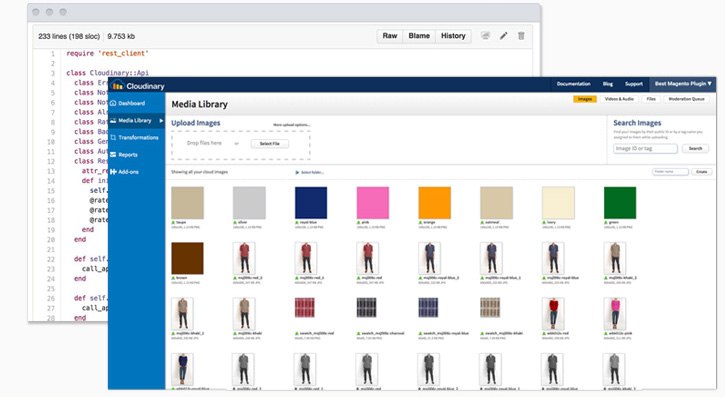The image size is (725, 397).
Task: Click the Dashboard sidebar icon
Action: (113, 103)
